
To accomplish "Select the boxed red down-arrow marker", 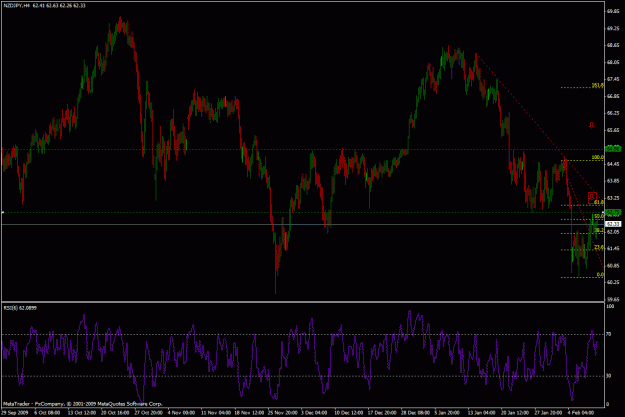I will [592, 197].
